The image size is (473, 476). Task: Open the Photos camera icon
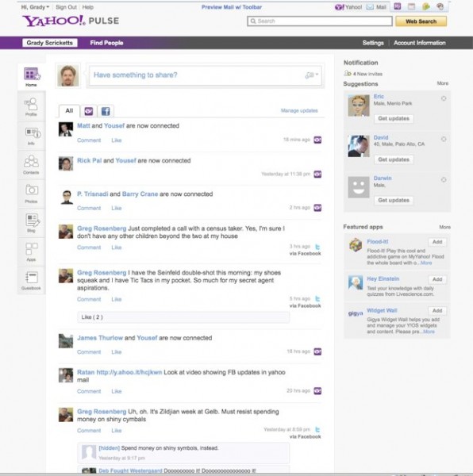[x=31, y=193]
